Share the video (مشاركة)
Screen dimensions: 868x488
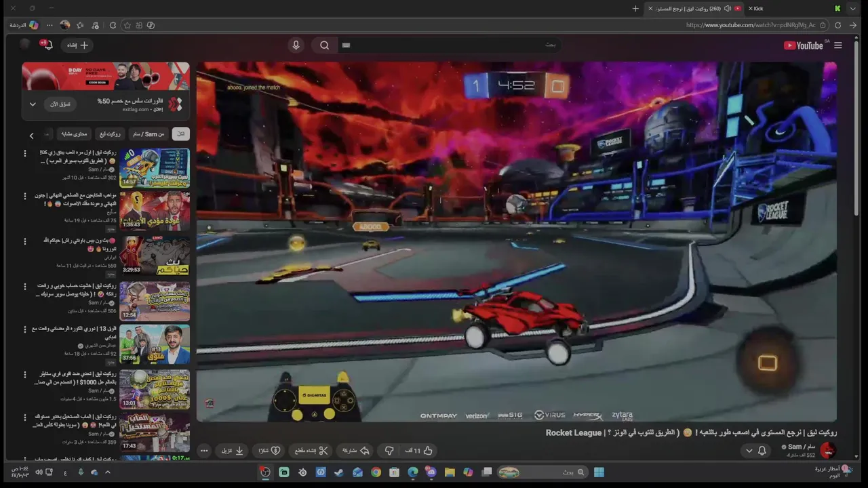pos(356,451)
